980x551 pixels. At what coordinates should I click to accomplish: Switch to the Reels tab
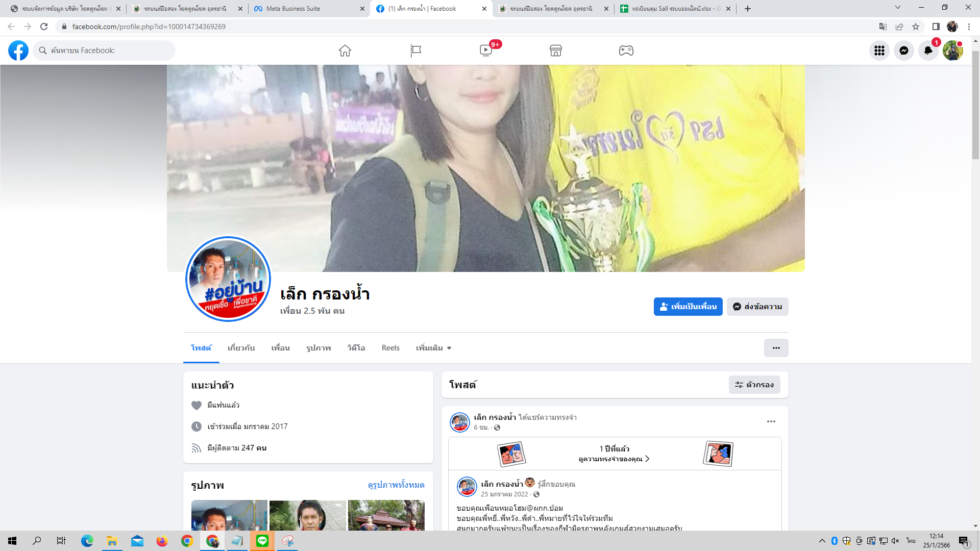point(390,348)
